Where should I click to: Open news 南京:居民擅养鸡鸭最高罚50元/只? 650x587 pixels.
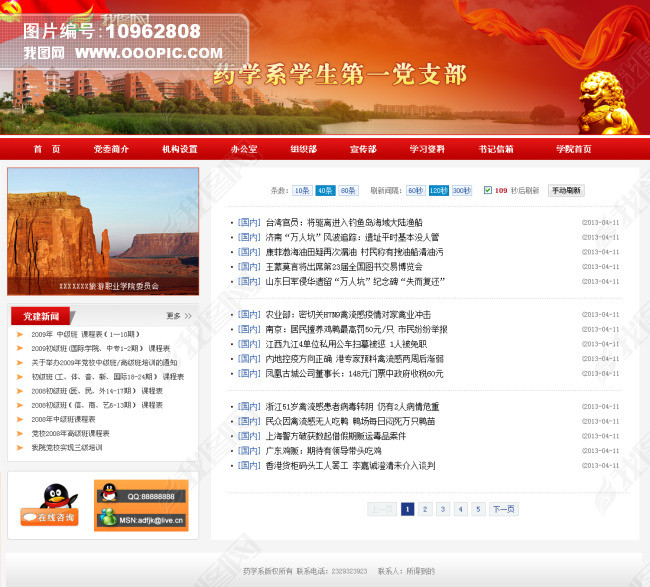357,329
